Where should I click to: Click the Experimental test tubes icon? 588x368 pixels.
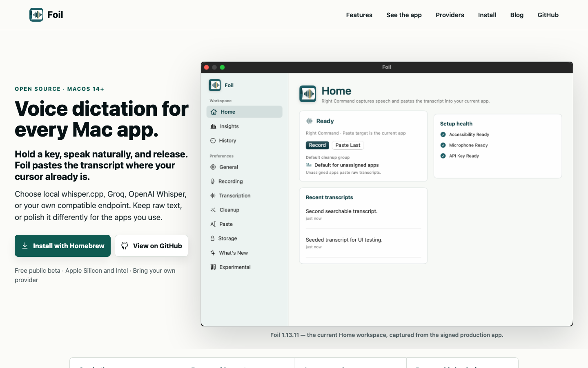point(213,267)
